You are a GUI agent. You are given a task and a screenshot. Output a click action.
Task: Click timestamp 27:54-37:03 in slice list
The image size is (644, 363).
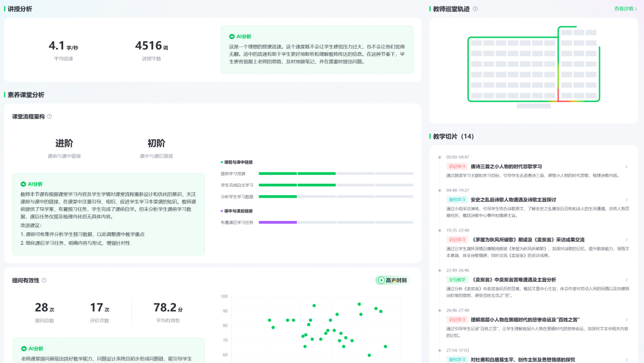pyautogui.click(x=457, y=350)
